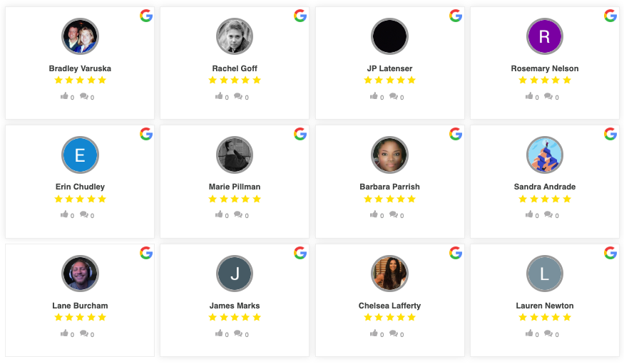Click Rachel Goff's avatar picture

pyautogui.click(x=235, y=36)
